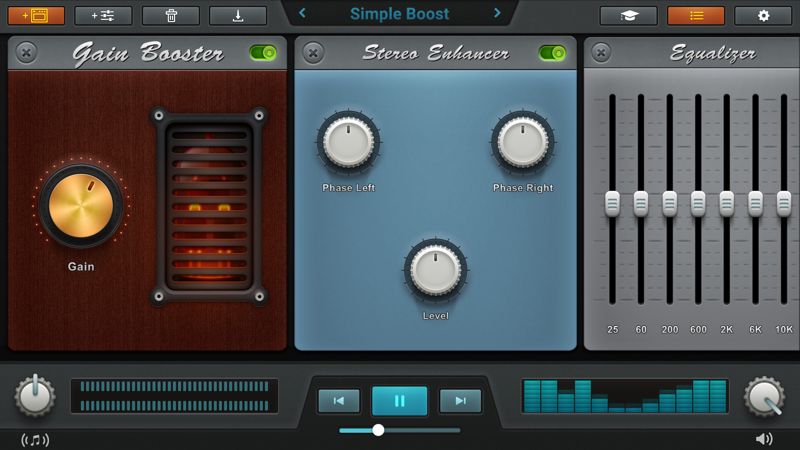This screenshot has height=450, width=800.
Task: Click the speaker volume icon
Action: [764, 439]
